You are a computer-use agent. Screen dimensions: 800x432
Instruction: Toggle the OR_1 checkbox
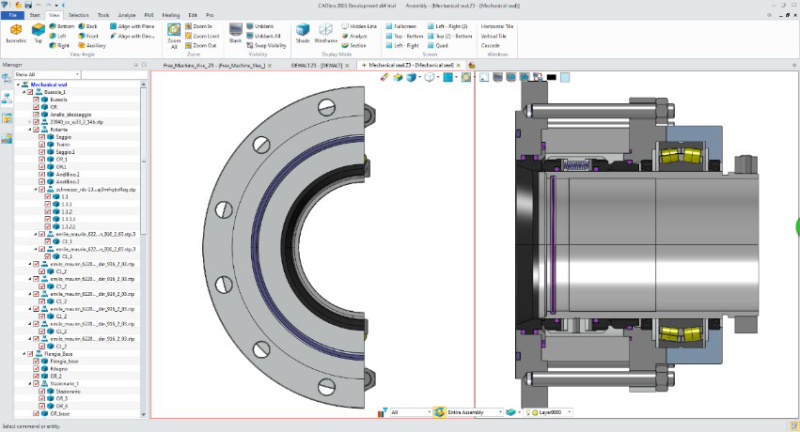42,160
